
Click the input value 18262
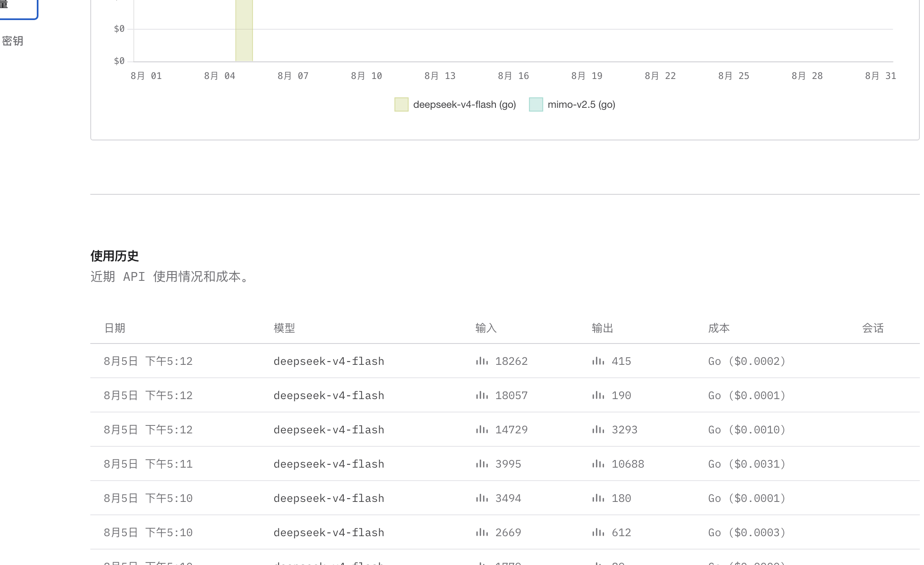(x=511, y=361)
